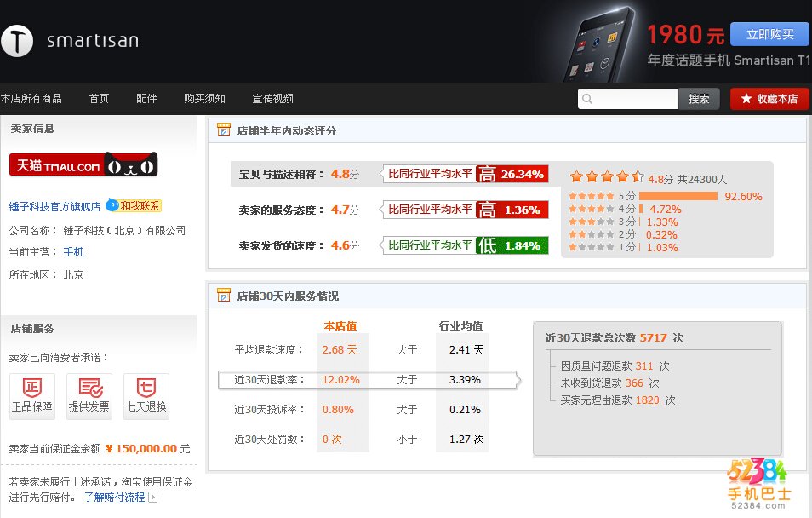Select the 近30天投诉率 row
Image resolution: width=812 pixels, height=518 pixels.
click(x=359, y=410)
